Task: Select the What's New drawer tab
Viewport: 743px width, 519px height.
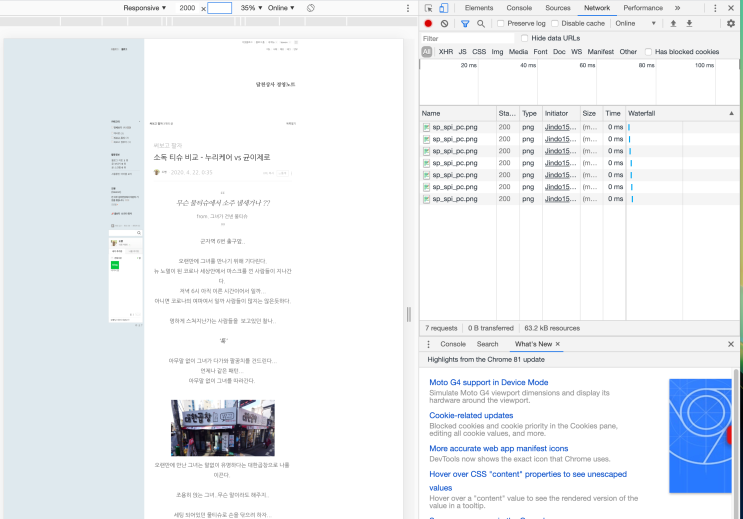Action: click(x=533, y=344)
